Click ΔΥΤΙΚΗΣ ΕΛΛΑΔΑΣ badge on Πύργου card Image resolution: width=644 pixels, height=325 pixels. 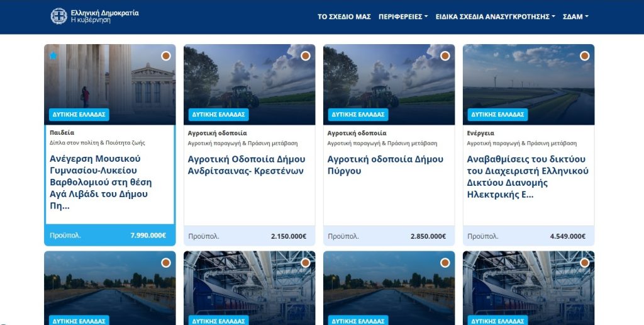click(x=358, y=115)
